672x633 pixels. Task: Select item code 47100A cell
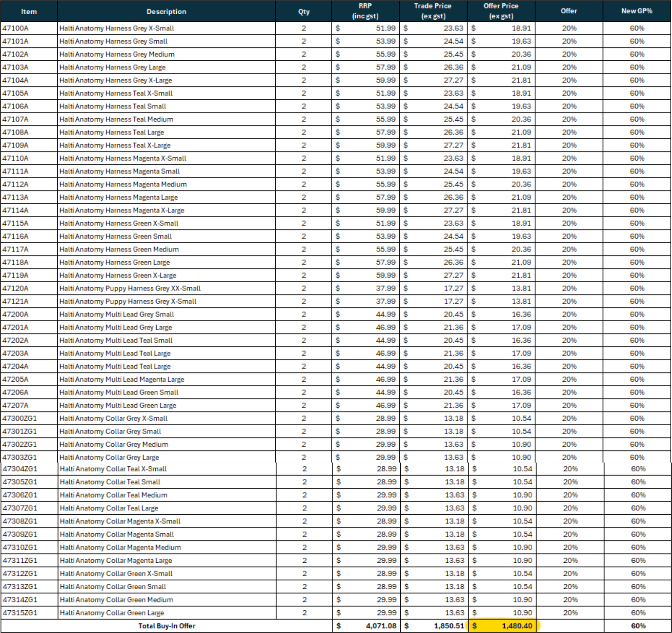[x=29, y=28]
